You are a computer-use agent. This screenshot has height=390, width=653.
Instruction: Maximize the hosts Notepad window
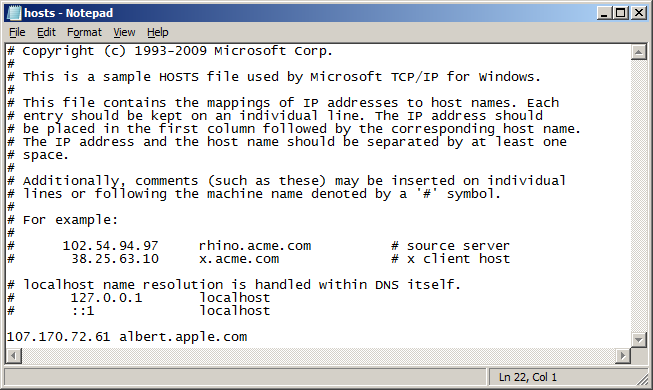621,13
